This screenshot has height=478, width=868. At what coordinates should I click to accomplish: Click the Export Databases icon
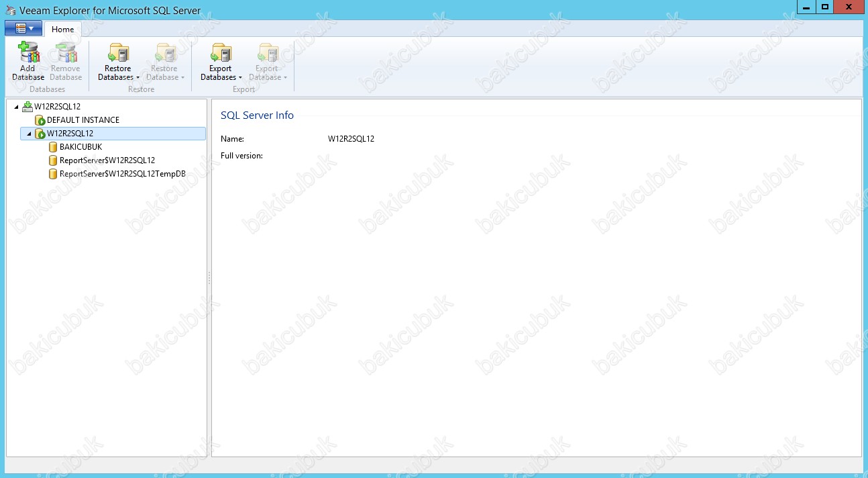coord(221,52)
